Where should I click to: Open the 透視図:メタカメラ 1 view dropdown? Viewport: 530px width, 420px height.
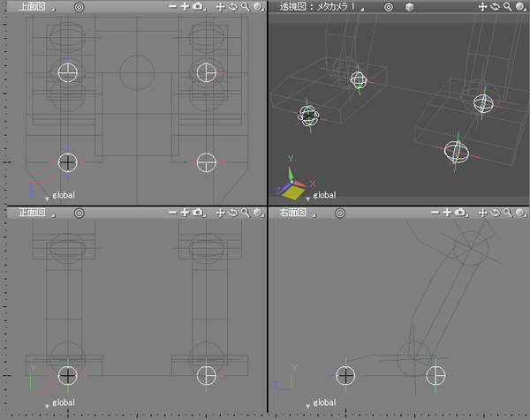(322, 7)
